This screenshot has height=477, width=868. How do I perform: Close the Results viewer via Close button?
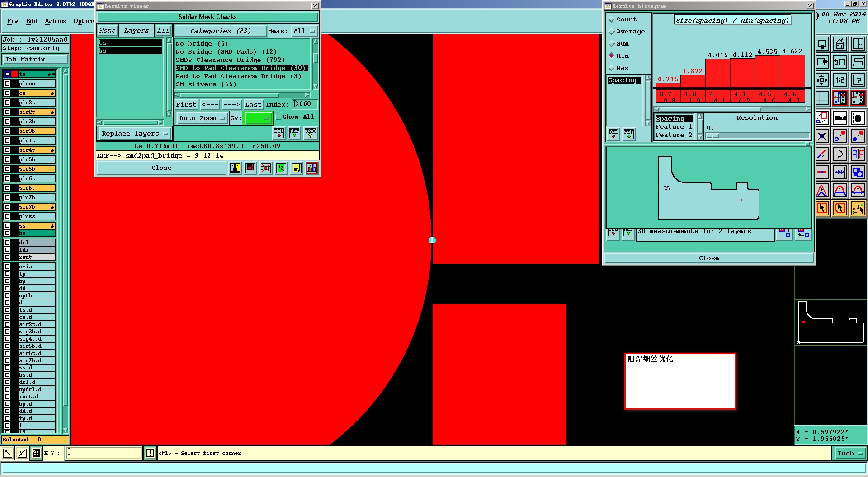tap(161, 168)
